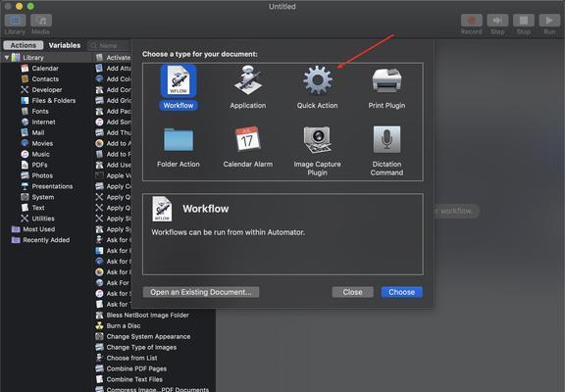Switch to the Variables tab
The image size is (565, 392).
[65, 45]
